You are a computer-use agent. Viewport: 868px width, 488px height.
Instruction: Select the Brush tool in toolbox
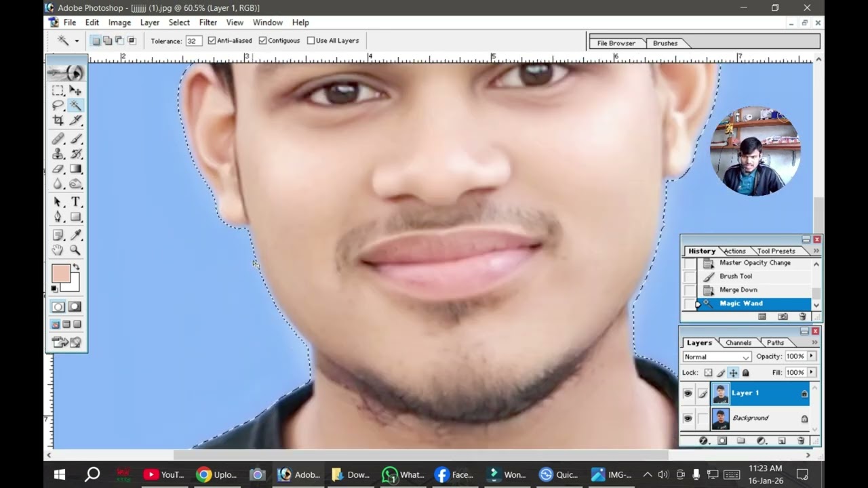tap(75, 139)
